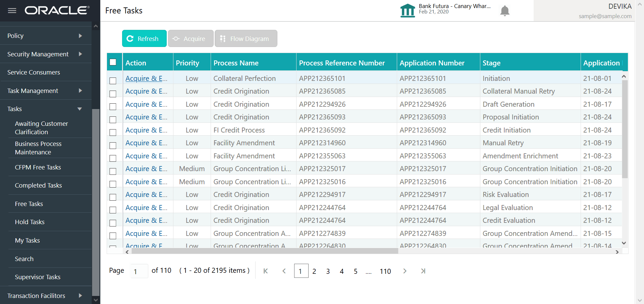Viewport: 644px width, 304px height.
Task: Click the Refresh icon button
Action: (x=130, y=38)
